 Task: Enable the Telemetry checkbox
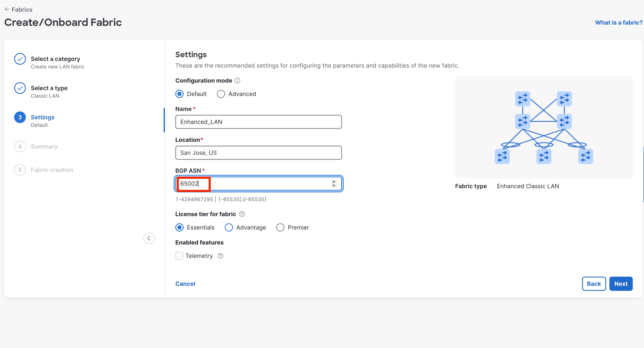pos(179,256)
